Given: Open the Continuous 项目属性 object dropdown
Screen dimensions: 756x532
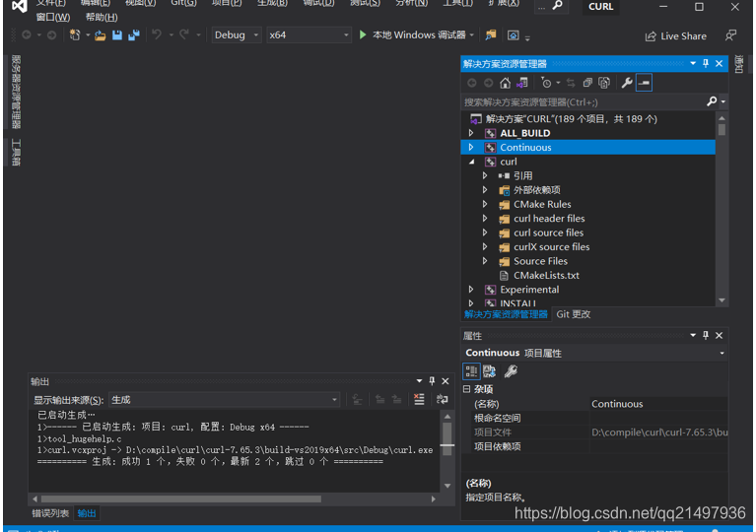Looking at the screenshot, I should [x=722, y=354].
